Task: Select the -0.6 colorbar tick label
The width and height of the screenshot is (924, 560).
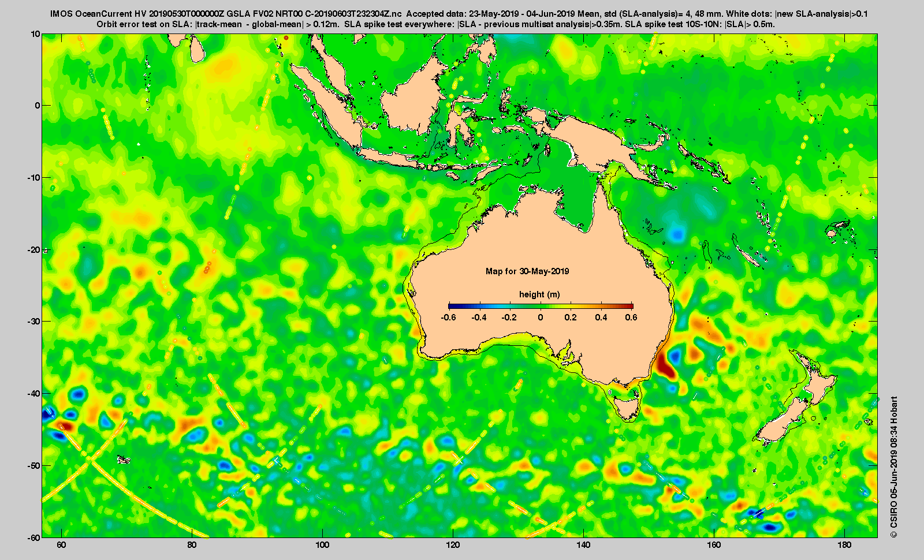Action: (x=448, y=318)
